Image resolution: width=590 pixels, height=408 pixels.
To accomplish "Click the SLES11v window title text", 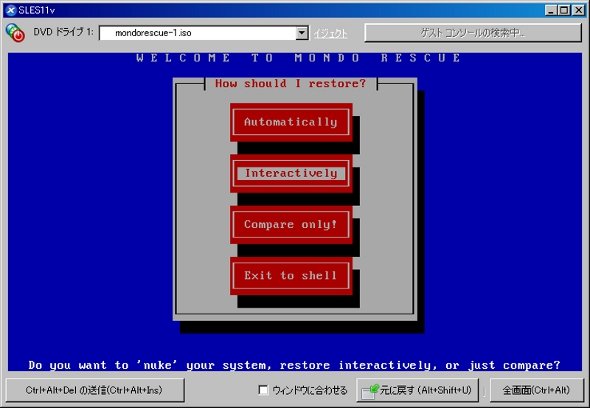I will click(x=36, y=10).
